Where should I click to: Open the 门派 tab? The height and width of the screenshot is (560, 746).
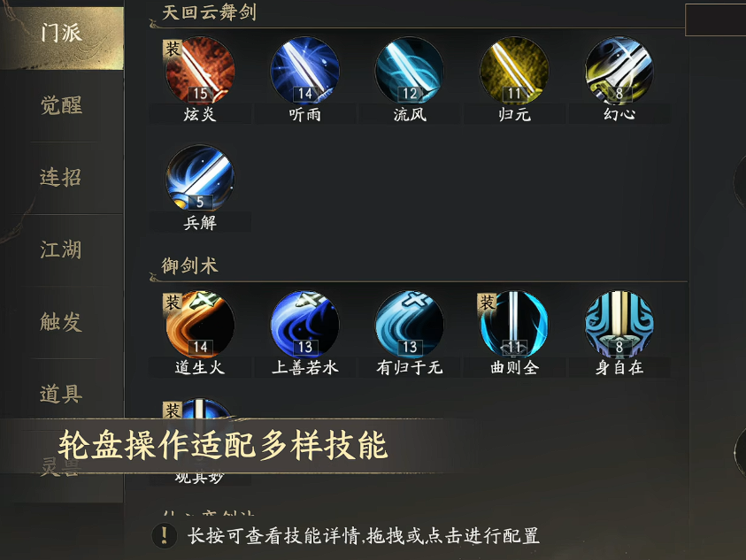62,34
